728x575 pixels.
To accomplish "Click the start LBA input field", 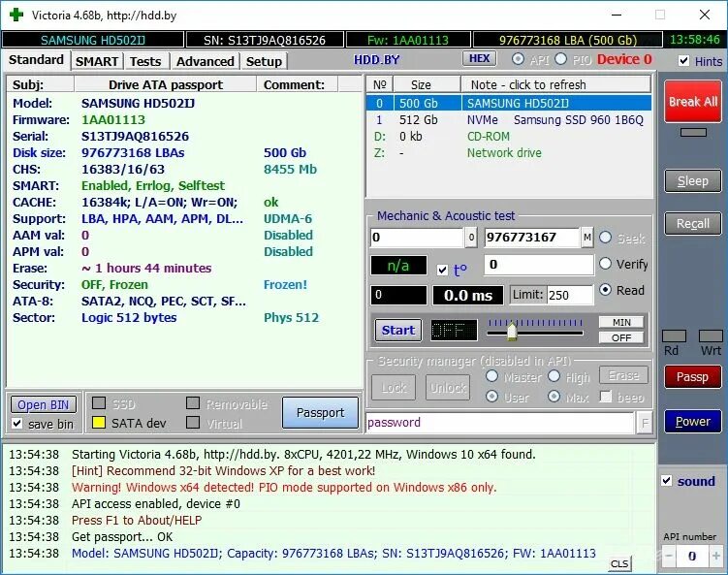I will tap(417, 238).
